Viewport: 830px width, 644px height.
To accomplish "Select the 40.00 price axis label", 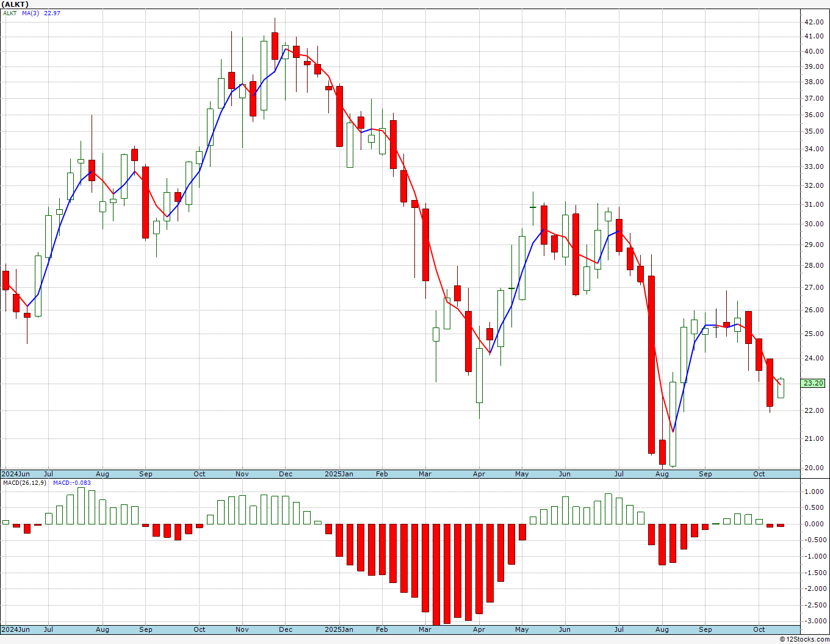I will coord(814,51).
